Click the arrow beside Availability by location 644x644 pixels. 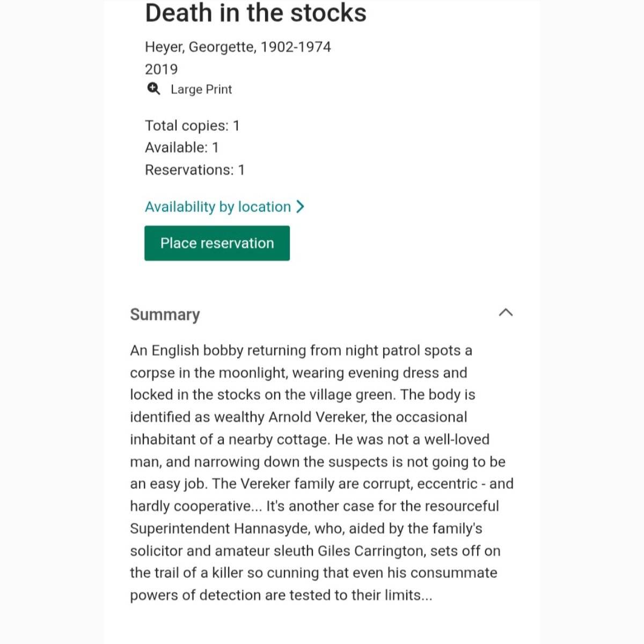[x=301, y=207]
